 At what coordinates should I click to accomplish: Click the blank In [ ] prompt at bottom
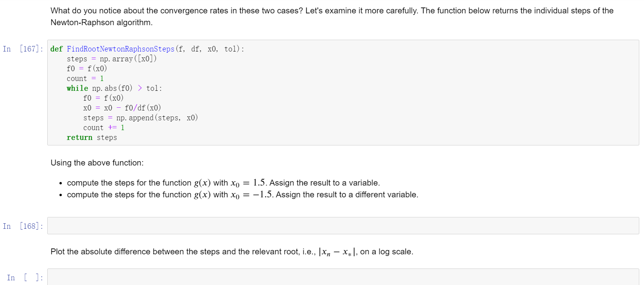(26, 278)
